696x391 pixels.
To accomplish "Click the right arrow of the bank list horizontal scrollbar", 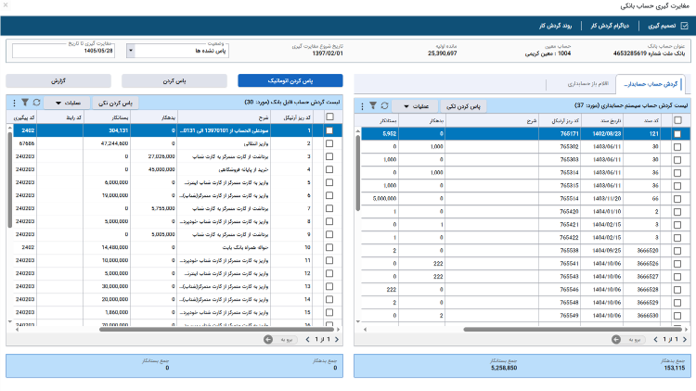I will (x=338, y=329).
